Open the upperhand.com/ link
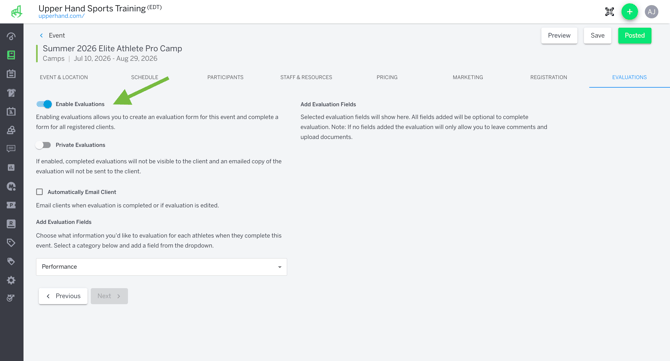The image size is (670, 361). pos(62,16)
